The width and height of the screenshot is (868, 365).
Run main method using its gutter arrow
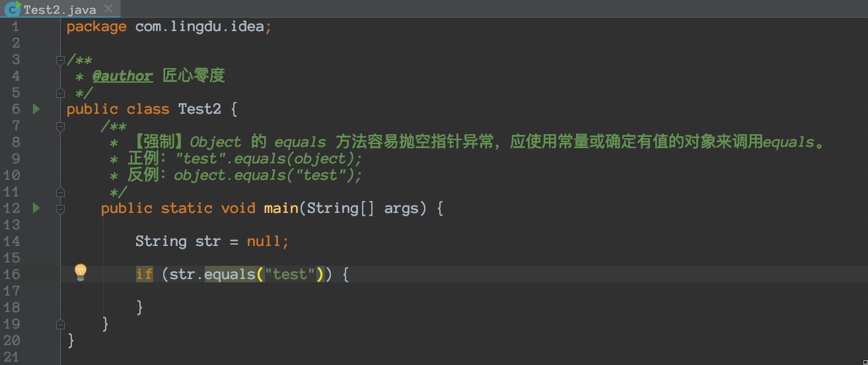point(36,208)
